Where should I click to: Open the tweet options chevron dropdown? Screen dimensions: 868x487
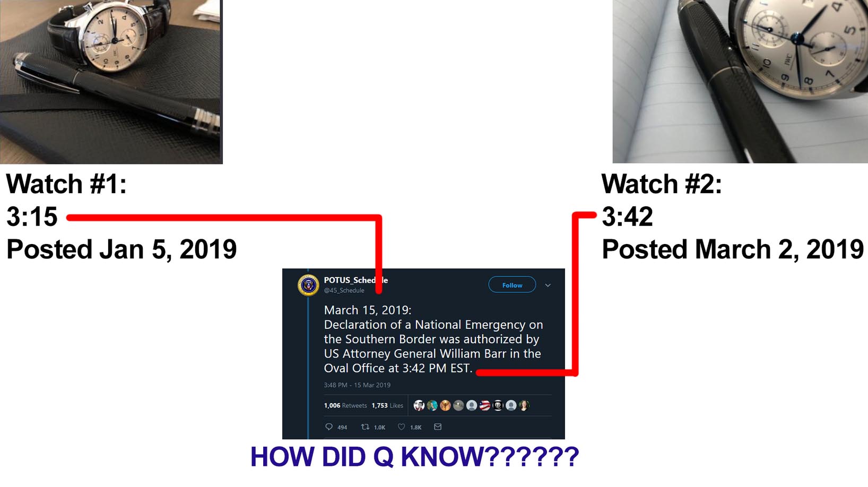coord(548,285)
